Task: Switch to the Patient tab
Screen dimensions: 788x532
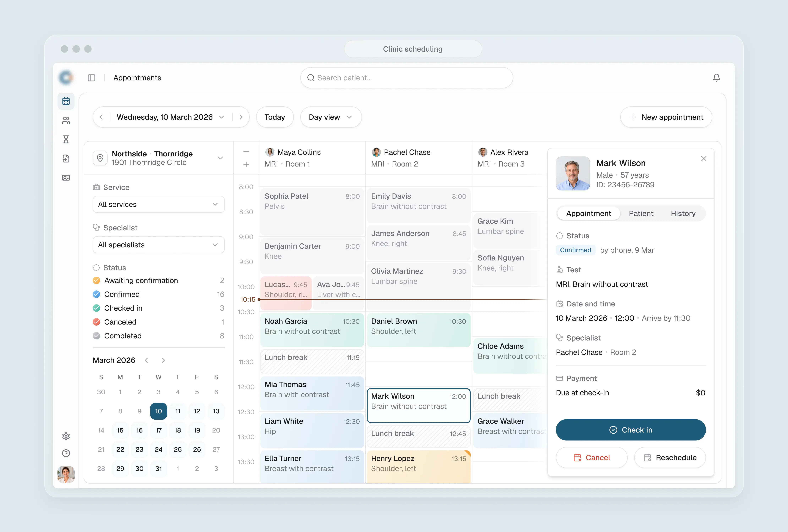Action: click(641, 214)
